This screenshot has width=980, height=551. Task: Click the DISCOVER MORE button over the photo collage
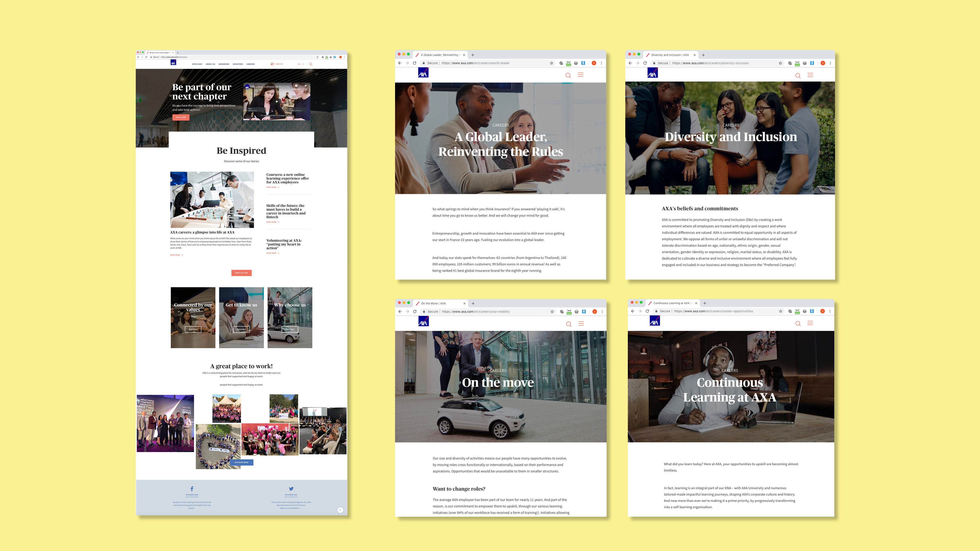pyautogui.click(x=241, y=462)
